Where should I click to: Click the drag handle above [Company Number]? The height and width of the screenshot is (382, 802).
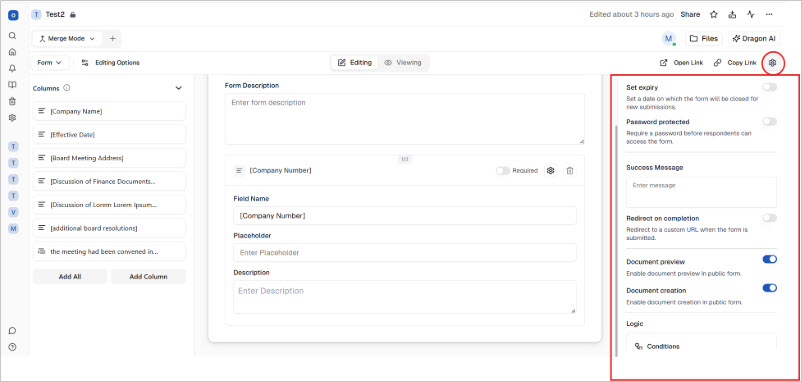pyautogui.click(x=405, y=159)
